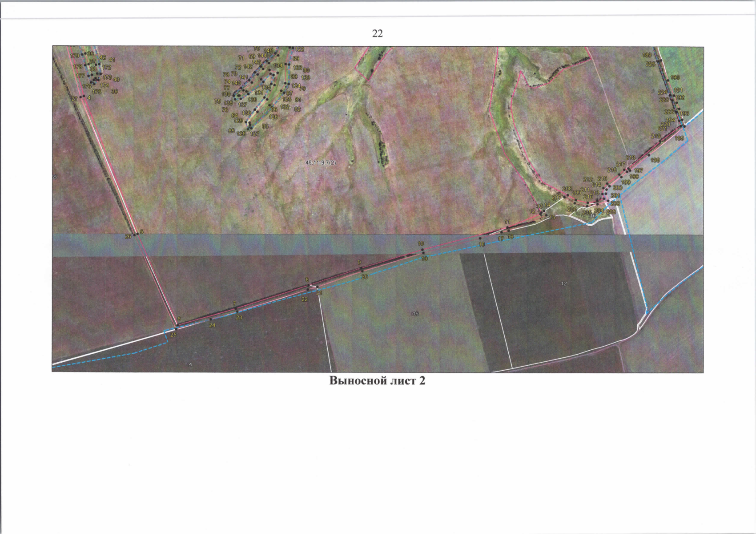
Task: Click the yellow point label 85
Action: coord(231,131)
